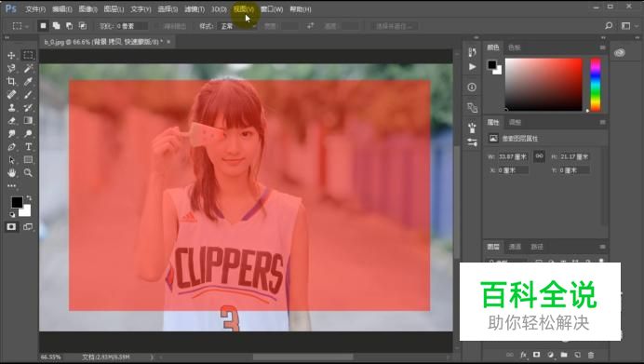
Task: Open the Image (图像) menu
Action: pyautogui.click(x=87, y=9)
